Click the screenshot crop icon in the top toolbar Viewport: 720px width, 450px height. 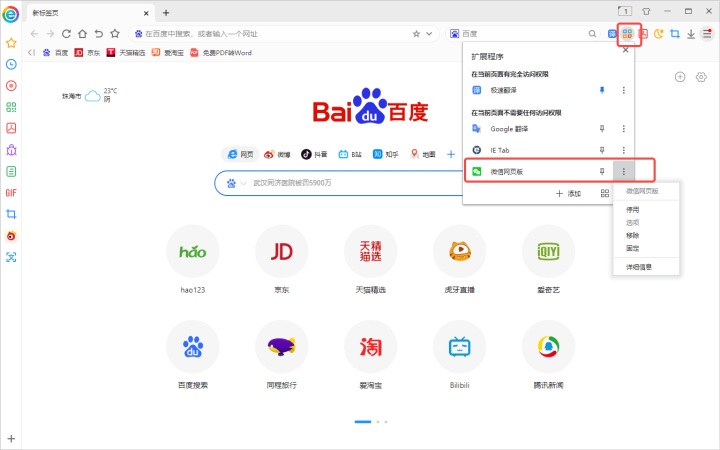pos(675,34)
